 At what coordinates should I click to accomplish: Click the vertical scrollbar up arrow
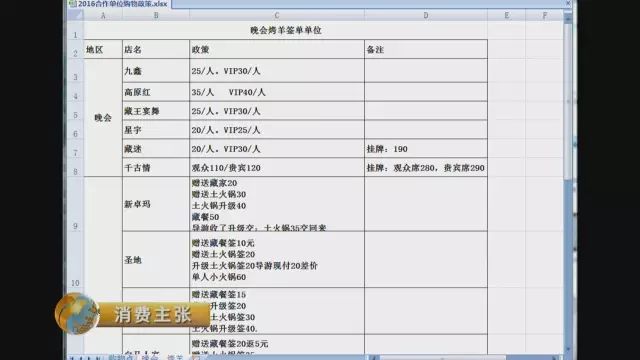(568, 17)
